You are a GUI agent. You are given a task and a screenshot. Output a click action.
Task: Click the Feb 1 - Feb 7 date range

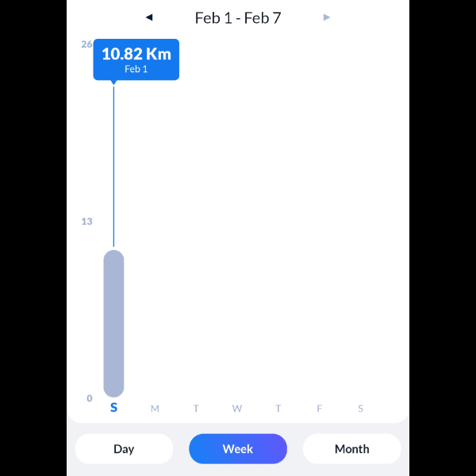(238, 17)
